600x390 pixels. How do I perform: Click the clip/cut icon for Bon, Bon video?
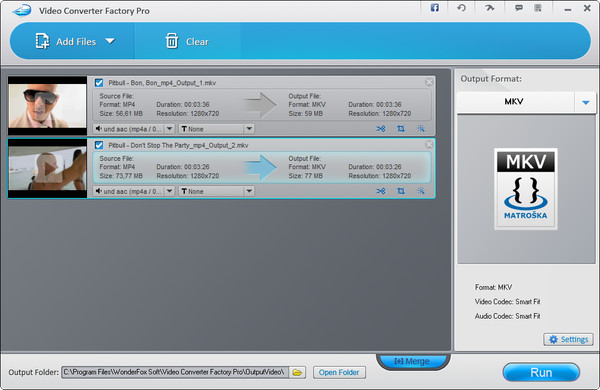(x=381, y=129)
